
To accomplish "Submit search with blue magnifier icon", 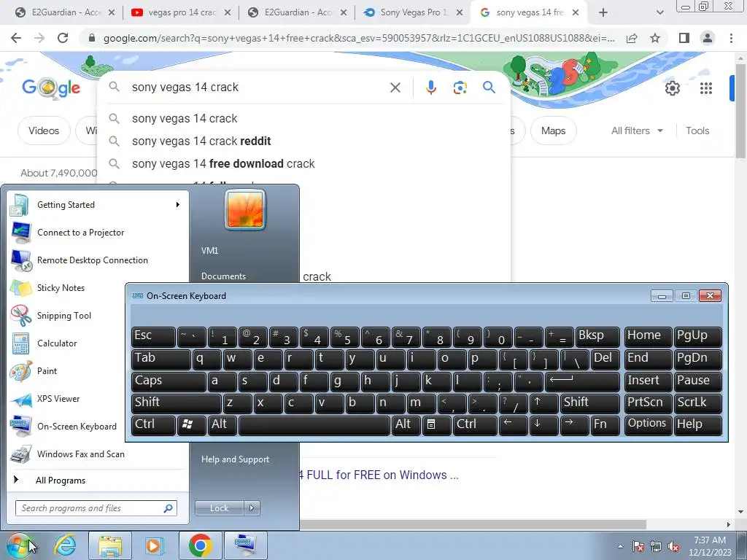I will coord(489,87).
